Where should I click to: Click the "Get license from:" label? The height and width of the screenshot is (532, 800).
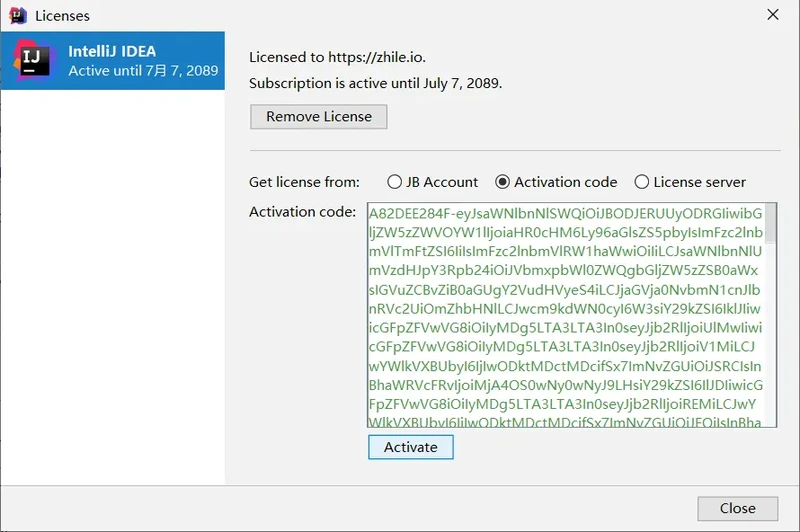coord(304,182)
